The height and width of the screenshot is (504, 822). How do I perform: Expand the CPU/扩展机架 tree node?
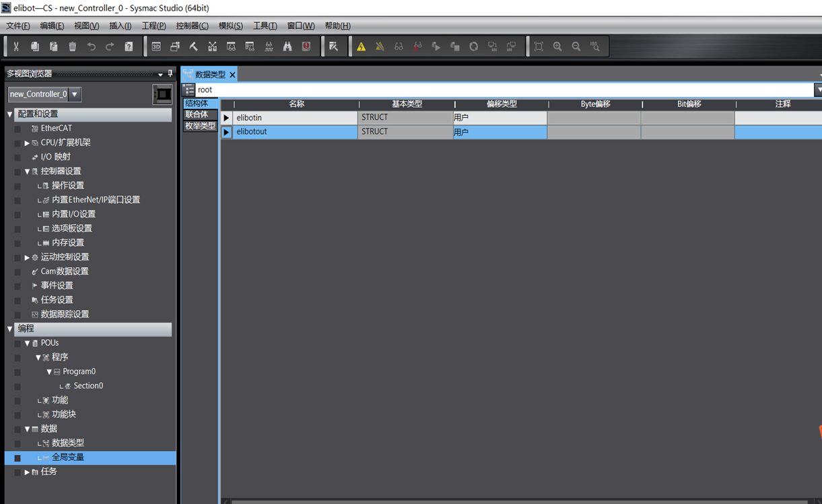pos(27,143)
